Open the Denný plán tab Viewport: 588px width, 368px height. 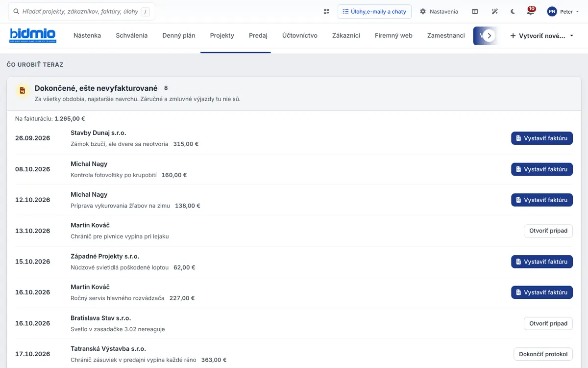(179, 35)
